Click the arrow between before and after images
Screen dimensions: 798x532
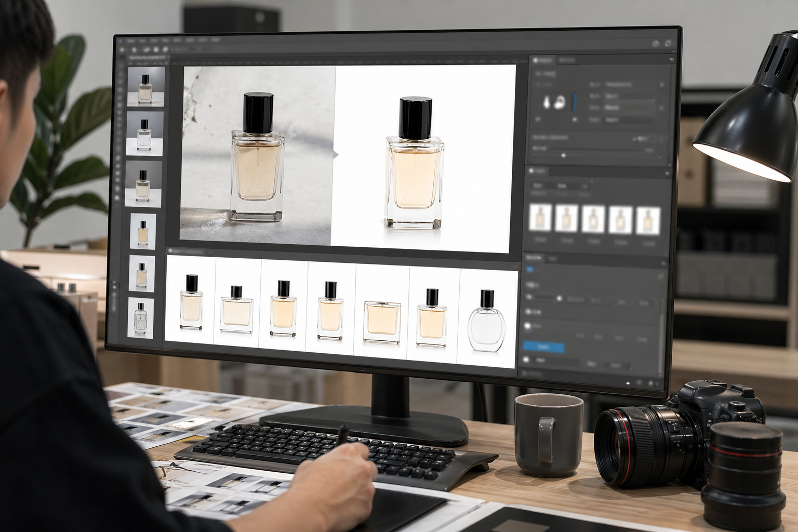click(x=336, y=155)
